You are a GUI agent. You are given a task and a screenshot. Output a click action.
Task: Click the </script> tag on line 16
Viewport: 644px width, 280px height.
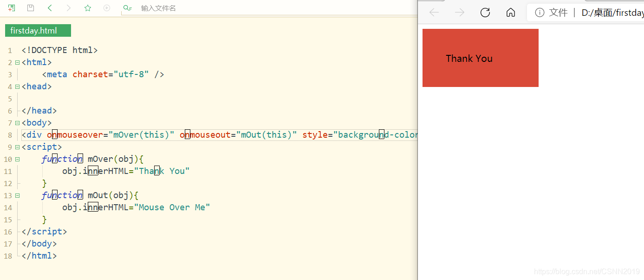coord(44,232)
